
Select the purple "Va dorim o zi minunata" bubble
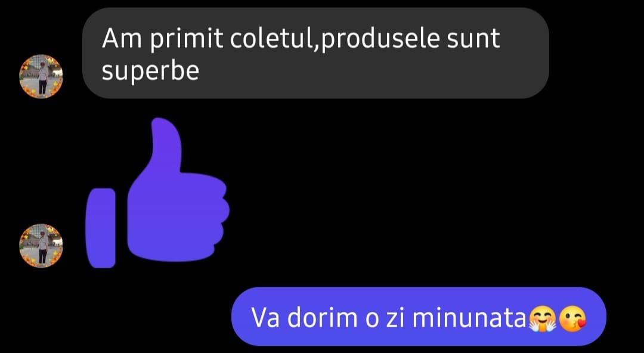(x=419, y=317)
